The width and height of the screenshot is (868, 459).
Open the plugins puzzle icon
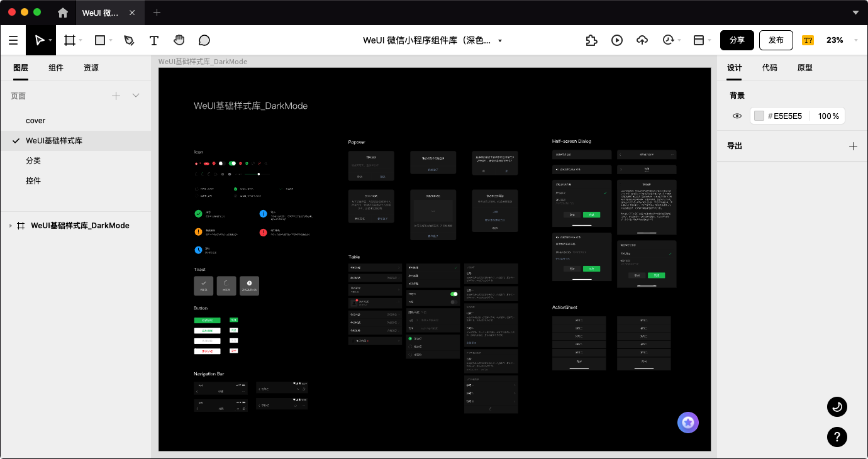[591, 40]
